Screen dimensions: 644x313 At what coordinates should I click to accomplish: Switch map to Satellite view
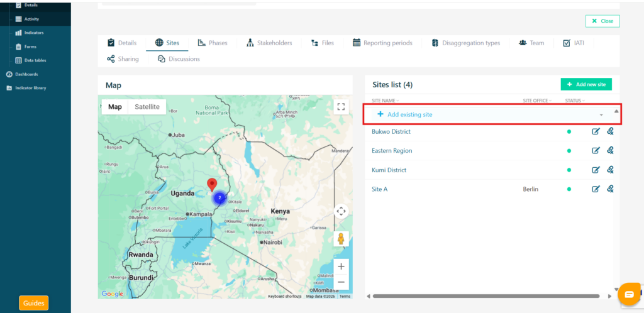point(147,107)
